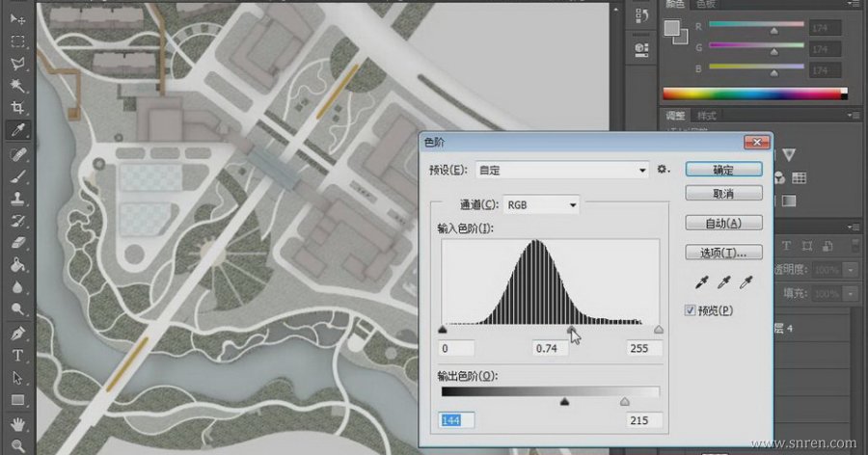Click the input white point slider

(x=658, y=330)
